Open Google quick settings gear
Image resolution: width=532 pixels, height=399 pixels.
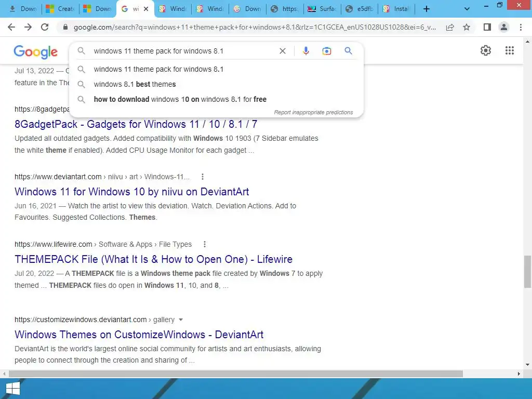coord(486,50)
